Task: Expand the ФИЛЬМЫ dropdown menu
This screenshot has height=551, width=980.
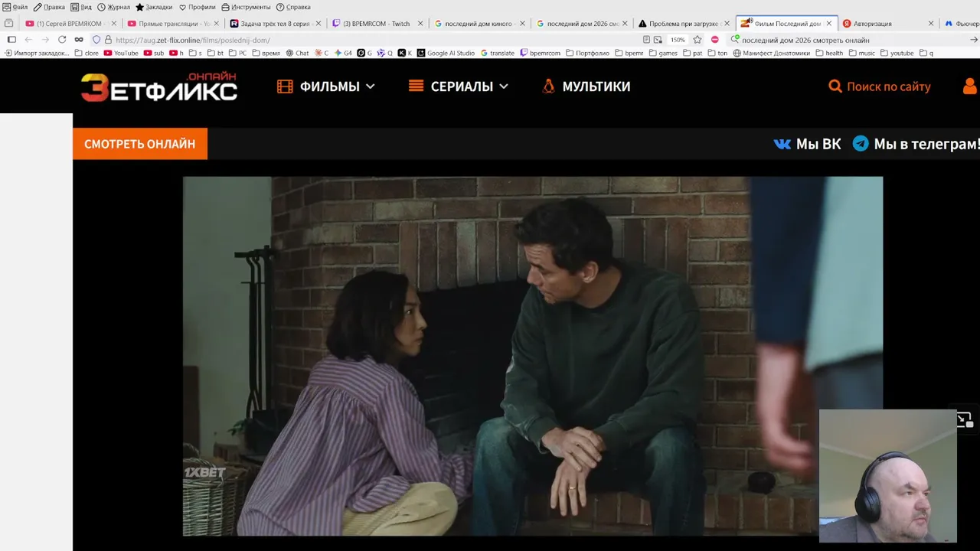Action: click(x=326, y=86)
